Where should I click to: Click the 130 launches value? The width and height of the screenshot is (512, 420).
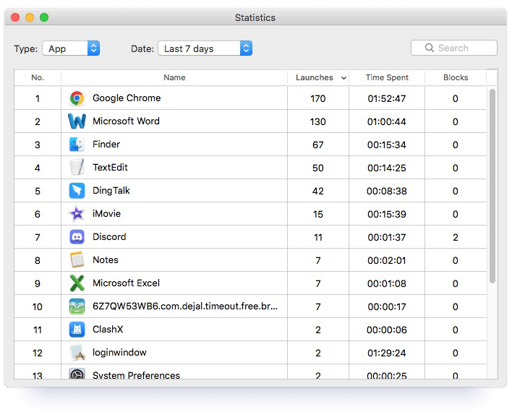click(317, 121)
